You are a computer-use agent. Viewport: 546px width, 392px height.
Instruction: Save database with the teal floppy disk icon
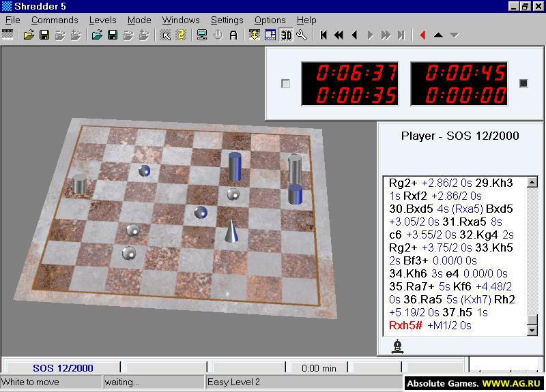113,35
